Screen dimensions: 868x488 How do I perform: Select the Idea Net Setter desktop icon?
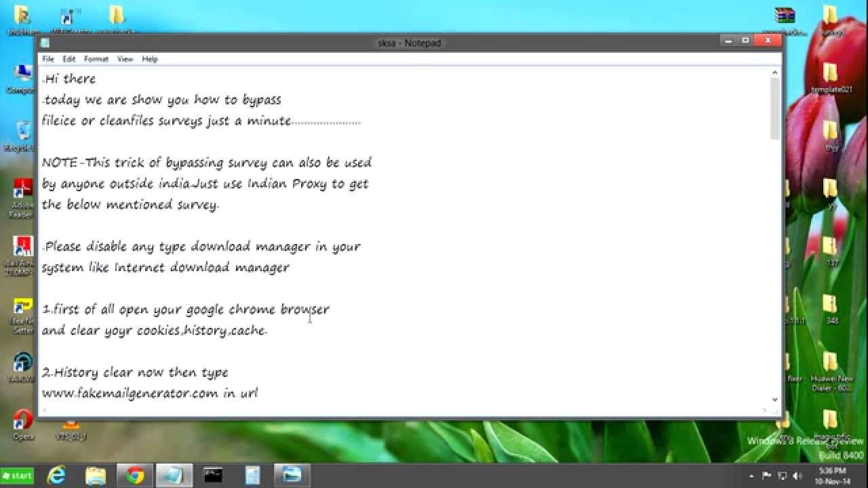(x=23, y=316)
